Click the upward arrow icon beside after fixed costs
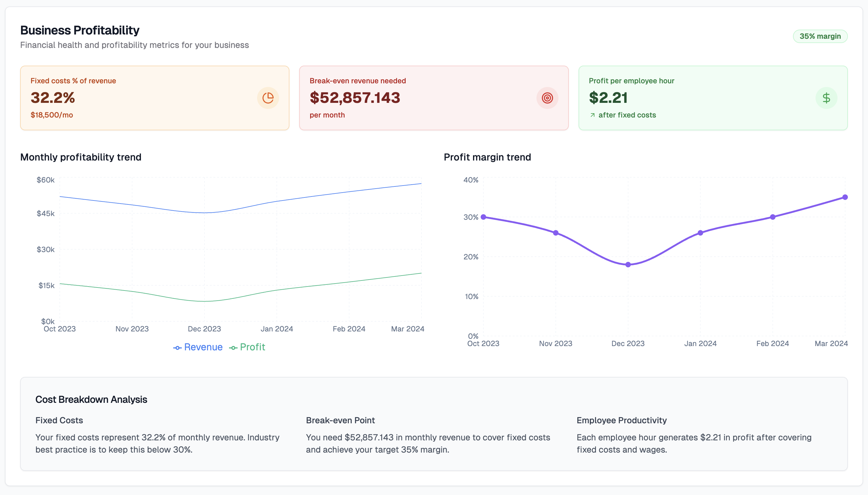868x495 pixels. tap(592, 115)
